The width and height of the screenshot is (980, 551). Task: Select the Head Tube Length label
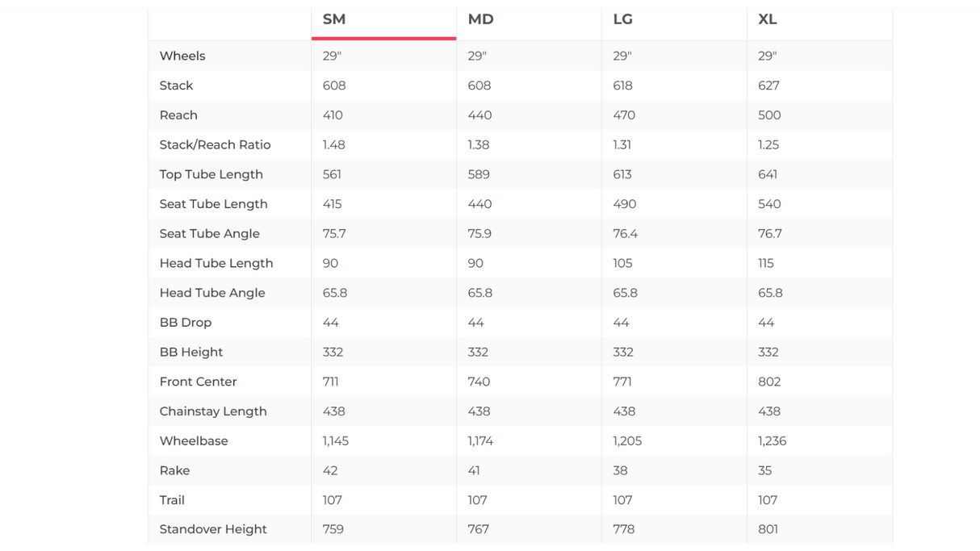(x=216, y=263)
